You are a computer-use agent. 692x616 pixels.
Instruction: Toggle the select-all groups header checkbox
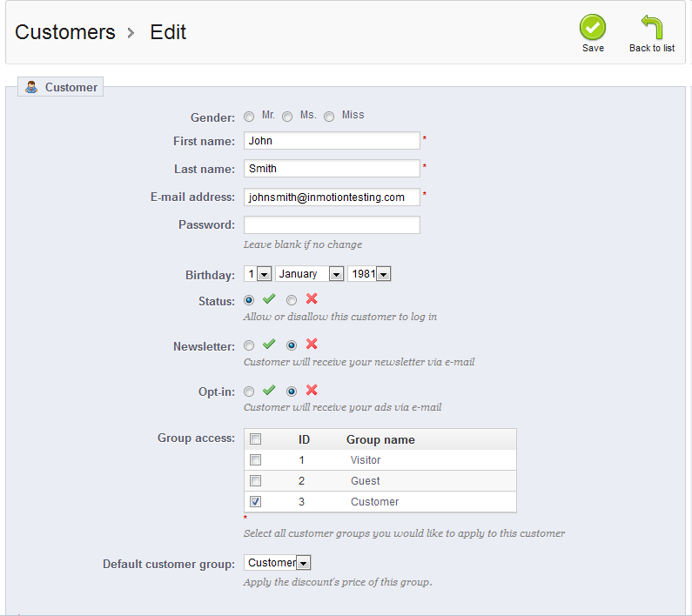(256, 439)
